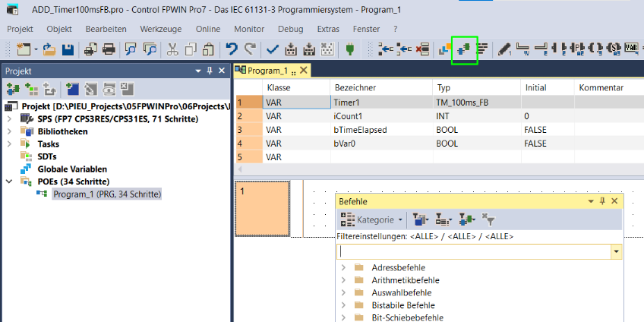Viewport: 644px width, 322px height.
Task: Click the blue-orange layers toolbar icon
Action: coord(445,49)
